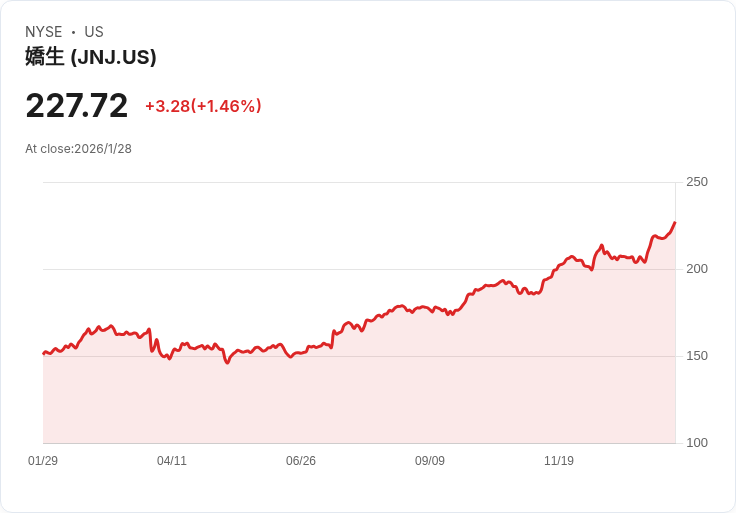Click the 09/09 date on x-axis

[x=430, y=461]
